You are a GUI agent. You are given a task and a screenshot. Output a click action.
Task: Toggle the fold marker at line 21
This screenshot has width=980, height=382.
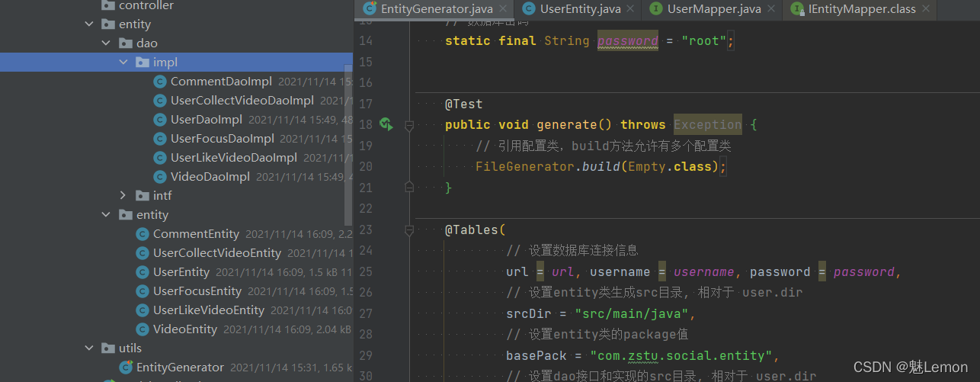(x=409, y=187)
